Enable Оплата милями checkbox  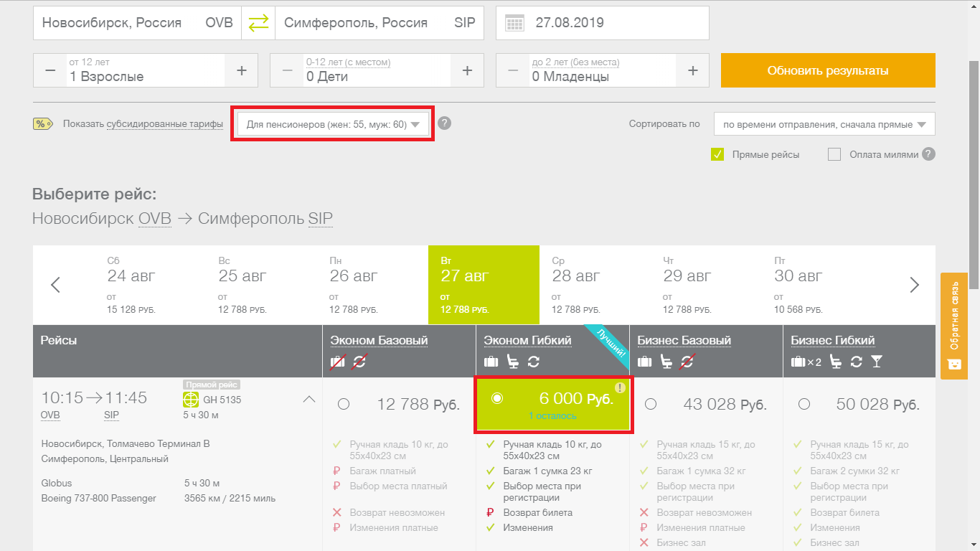point(834,154)
